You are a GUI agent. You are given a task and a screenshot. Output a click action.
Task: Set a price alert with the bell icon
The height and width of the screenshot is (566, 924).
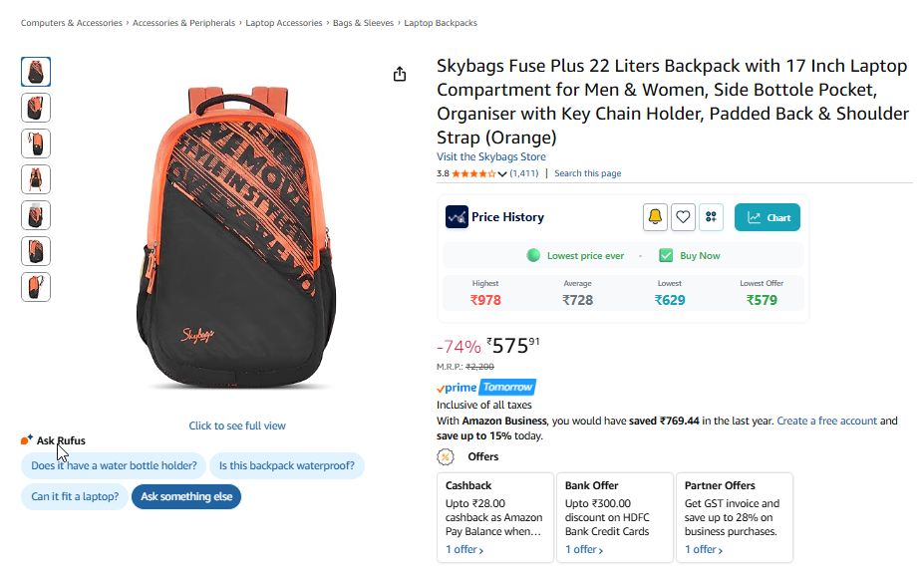tap(655, 217)
